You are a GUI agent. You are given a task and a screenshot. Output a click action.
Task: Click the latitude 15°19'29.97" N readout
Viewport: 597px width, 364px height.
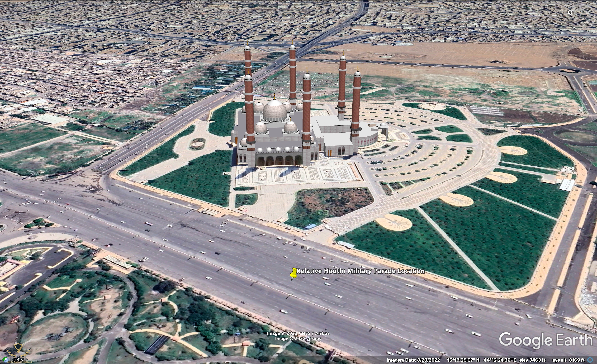click(463, 360)
